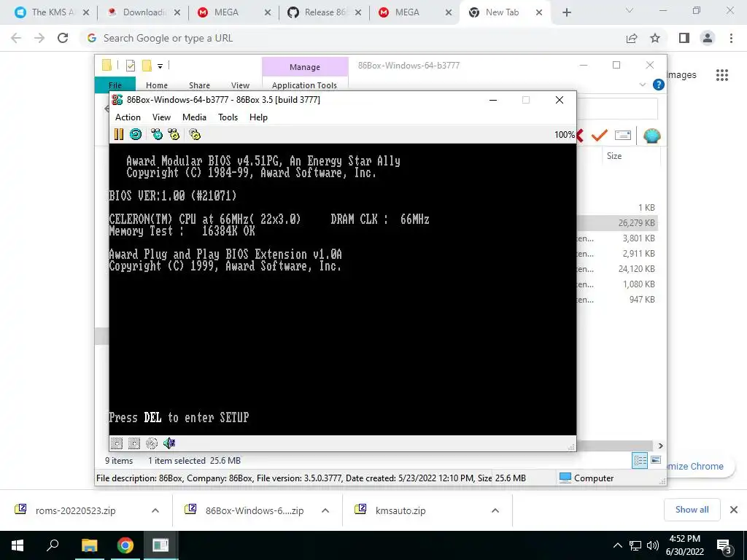
Task: Bookmark this tab with star icon
Action: tap(655, 38)
